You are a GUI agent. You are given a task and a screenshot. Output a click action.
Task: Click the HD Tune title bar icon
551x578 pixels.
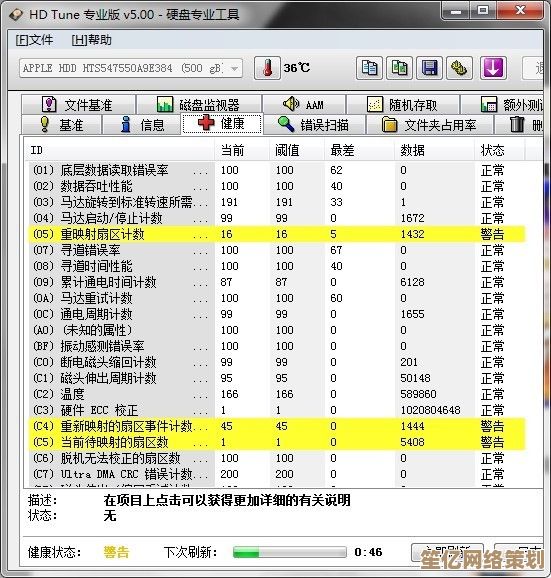(15, 14)
